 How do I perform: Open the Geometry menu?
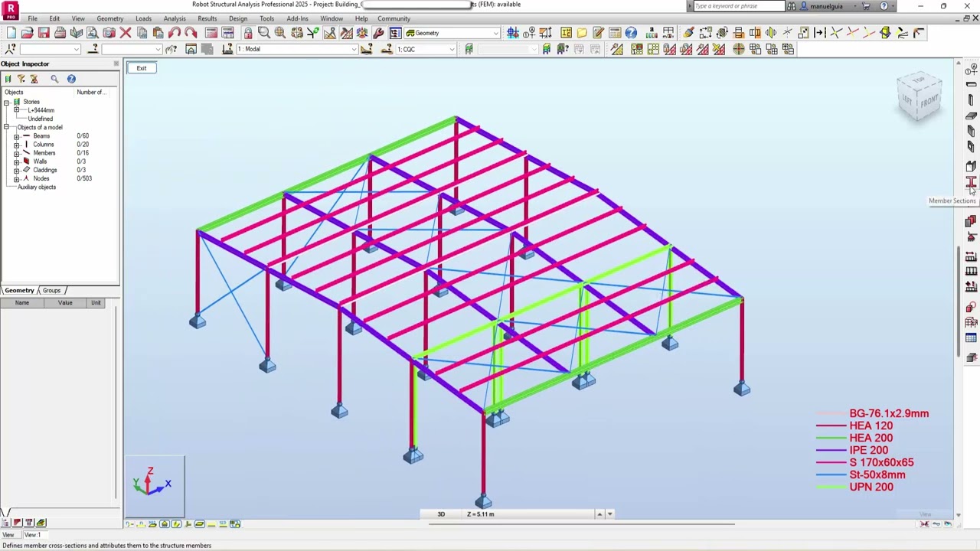(110, 18)
